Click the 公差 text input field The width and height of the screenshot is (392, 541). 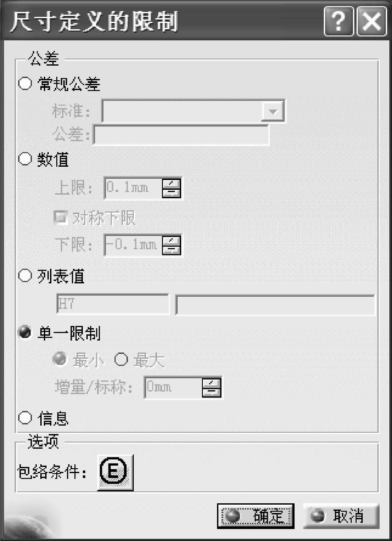click(181, 135)
